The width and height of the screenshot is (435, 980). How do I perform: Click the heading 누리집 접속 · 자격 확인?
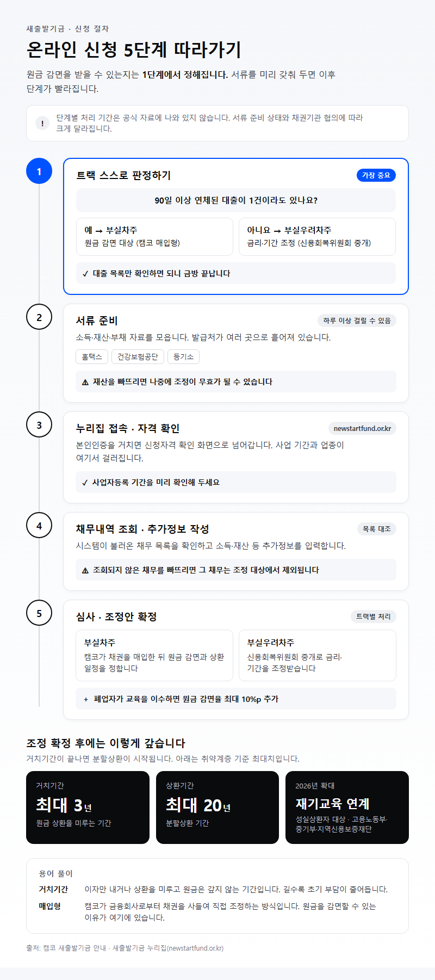click(x=128, y=428)
